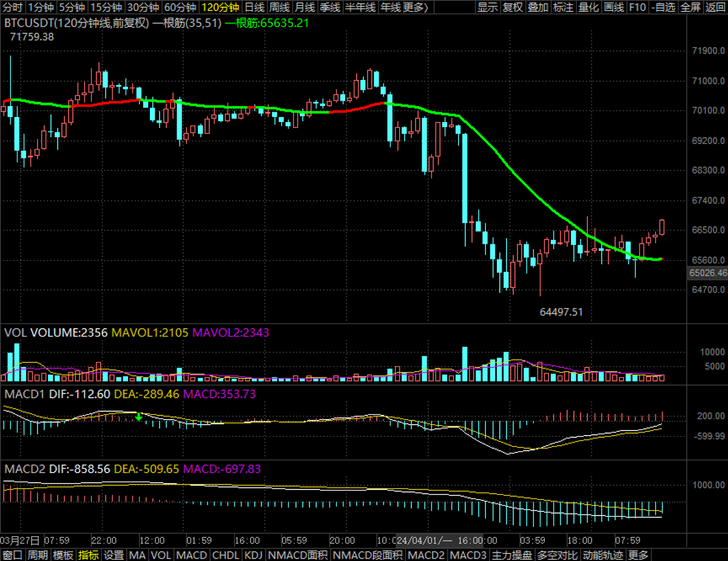
Task: Select the 多空对比 indicator
Action: (x=559, y=555)
